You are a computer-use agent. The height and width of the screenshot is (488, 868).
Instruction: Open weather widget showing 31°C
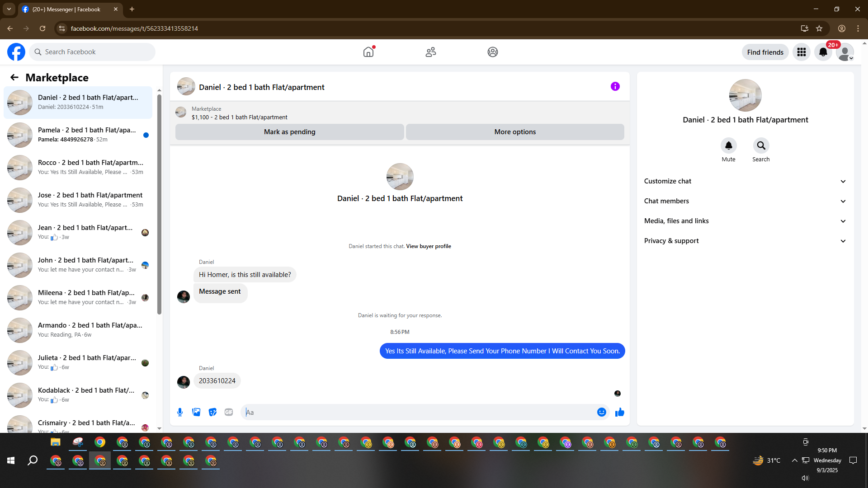tap(767, 460)
